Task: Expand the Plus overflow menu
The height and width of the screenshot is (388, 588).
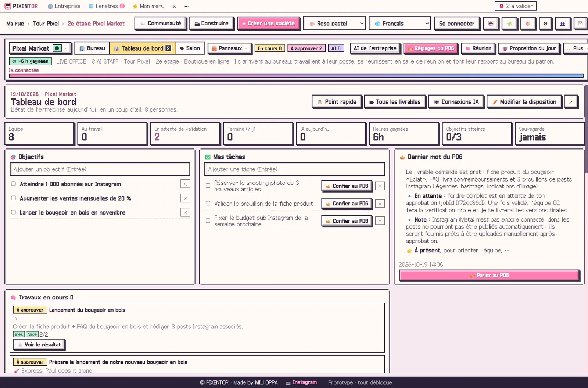Action: (x=576, y=48)
